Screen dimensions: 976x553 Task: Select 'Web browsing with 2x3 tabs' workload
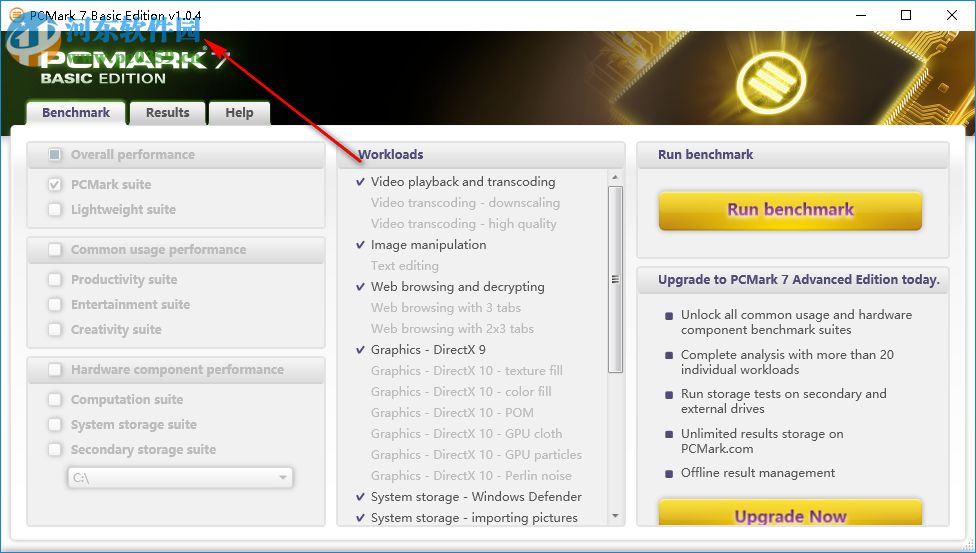click(x=453, y=329)
